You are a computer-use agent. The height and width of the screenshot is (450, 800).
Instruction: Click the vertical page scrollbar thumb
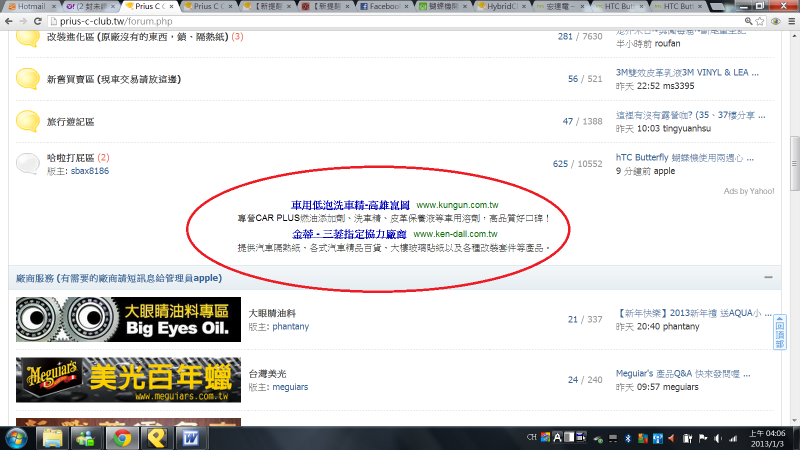[794, 163]
